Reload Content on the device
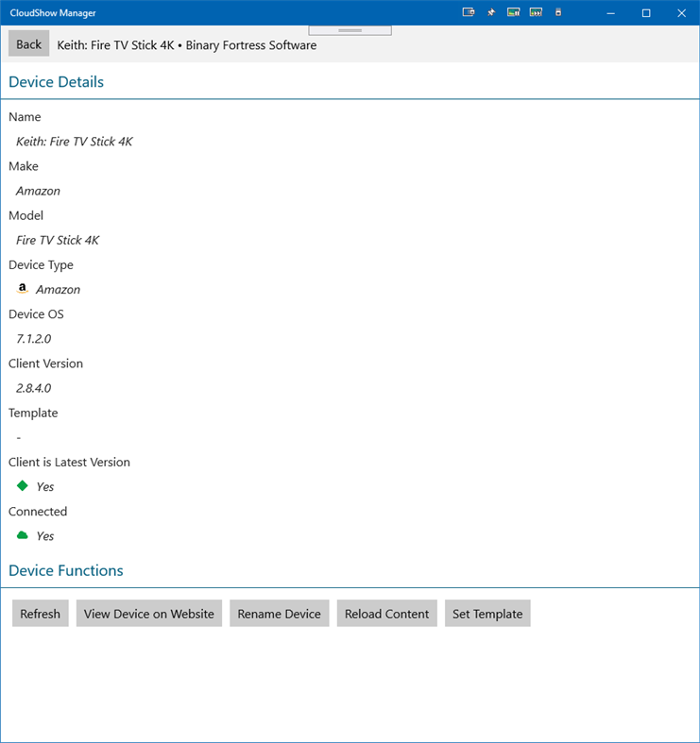700x743 pixels. tap(387, 613)
